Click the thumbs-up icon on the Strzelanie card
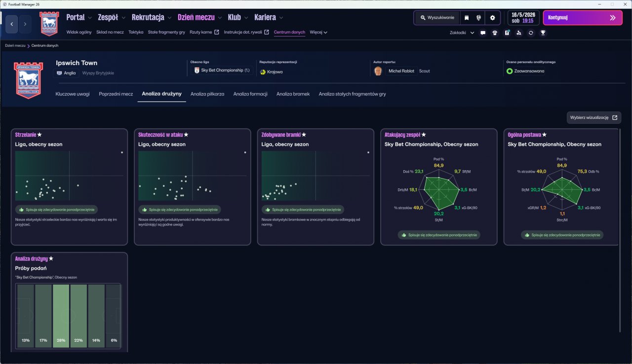Screen dimensions: 632x364 click(22, 210)
